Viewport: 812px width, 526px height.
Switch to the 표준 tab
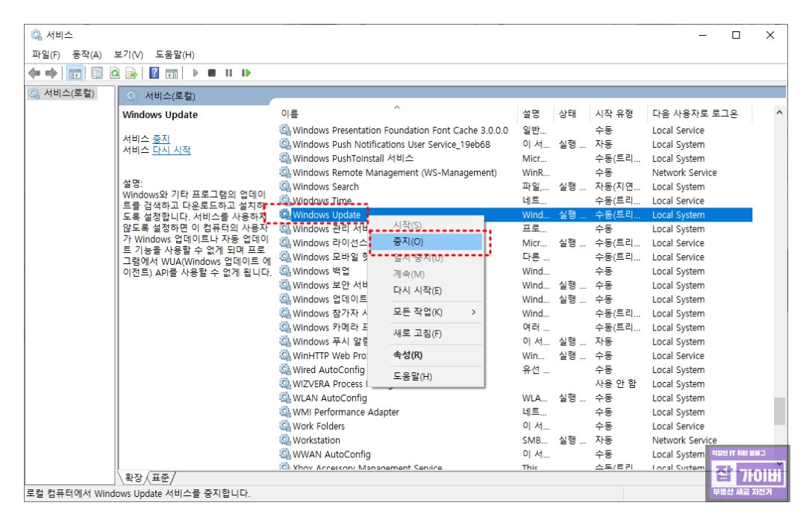pos(161,478)
